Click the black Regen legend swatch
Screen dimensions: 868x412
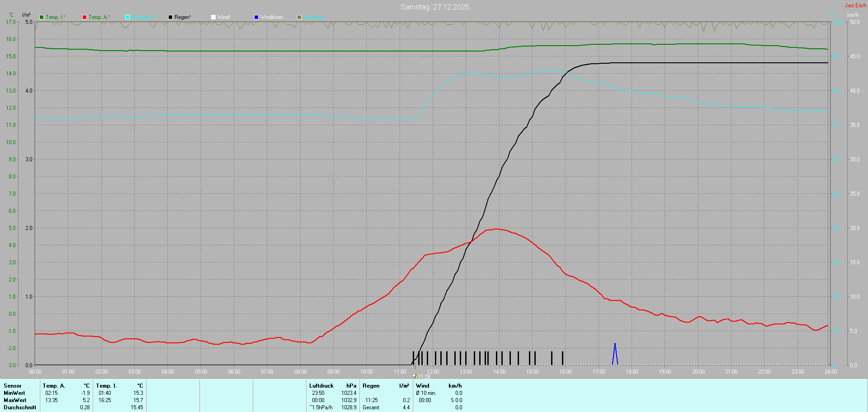pos(170,17)
